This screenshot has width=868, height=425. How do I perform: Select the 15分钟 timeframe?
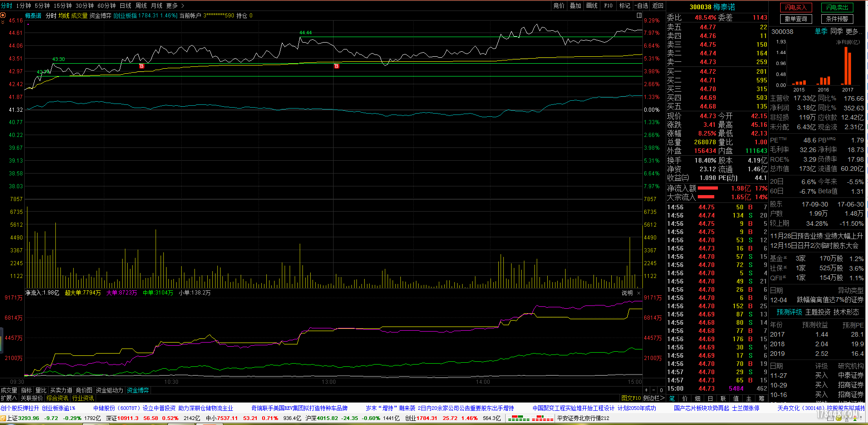(63, 5)
